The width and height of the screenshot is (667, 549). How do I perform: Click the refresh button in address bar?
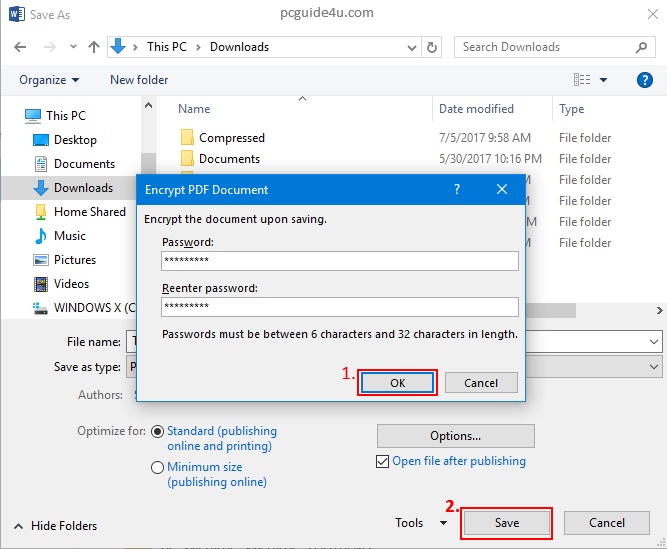[x=432, y=47]
